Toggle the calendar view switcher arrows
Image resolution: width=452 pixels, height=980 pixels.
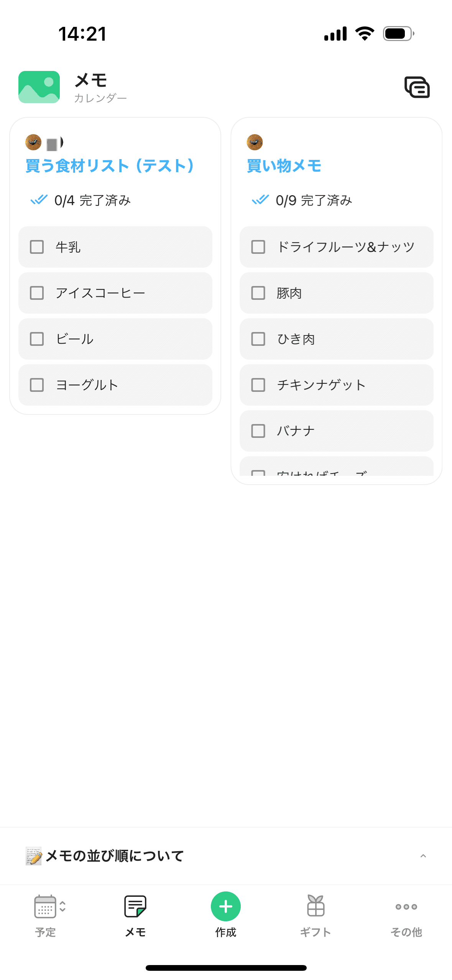pos(63,906)
